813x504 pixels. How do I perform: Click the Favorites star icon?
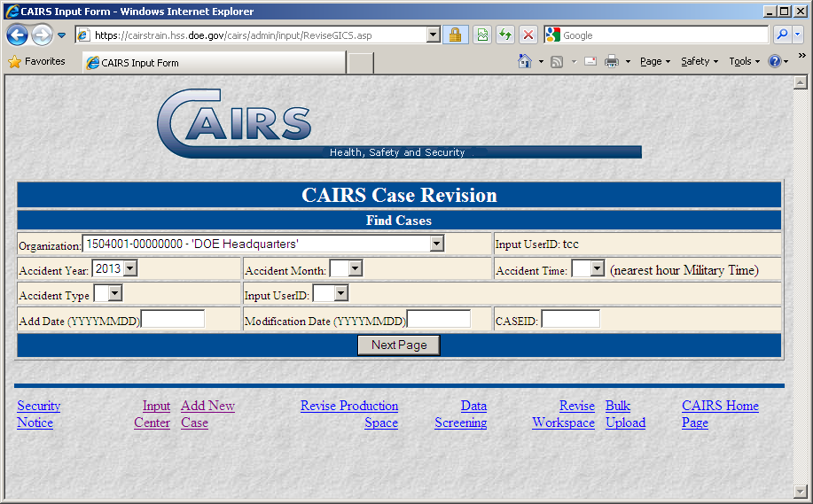(x=14, y=62)
